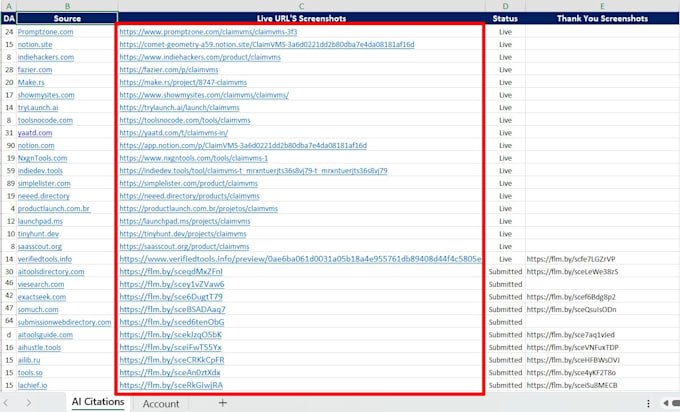Open the yaatd.com source link
The image size is (680, 412).
35,133
